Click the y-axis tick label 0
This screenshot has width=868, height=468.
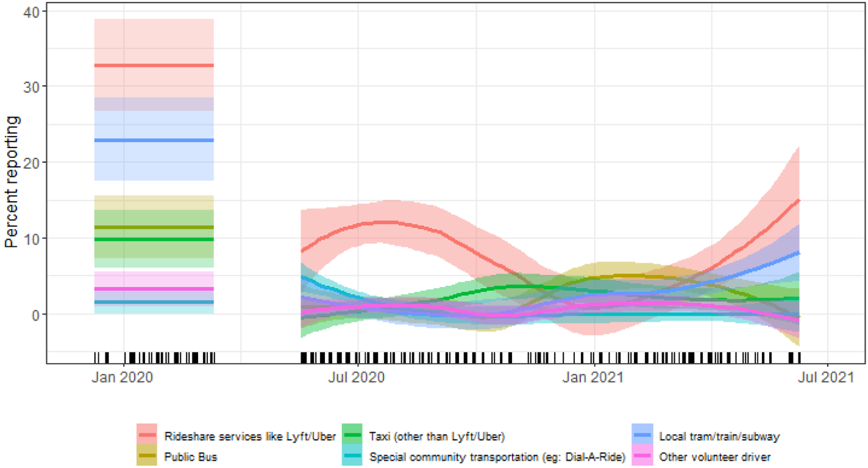(36, 315)
